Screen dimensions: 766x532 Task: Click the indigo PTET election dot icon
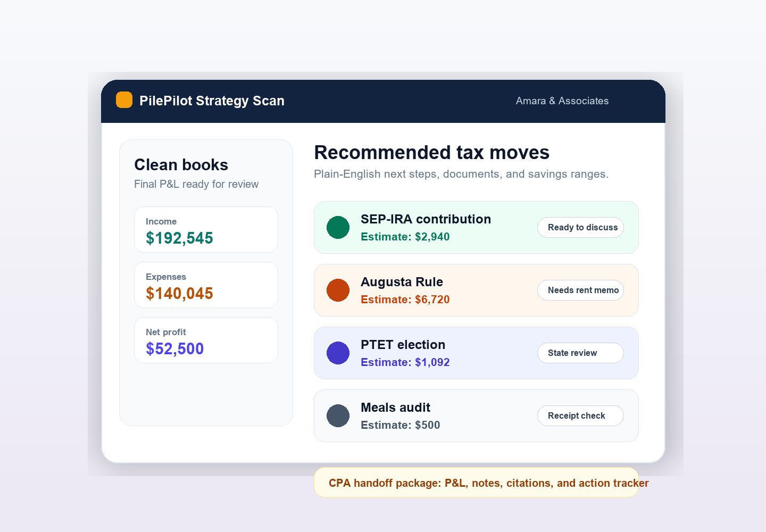[338, 353]
